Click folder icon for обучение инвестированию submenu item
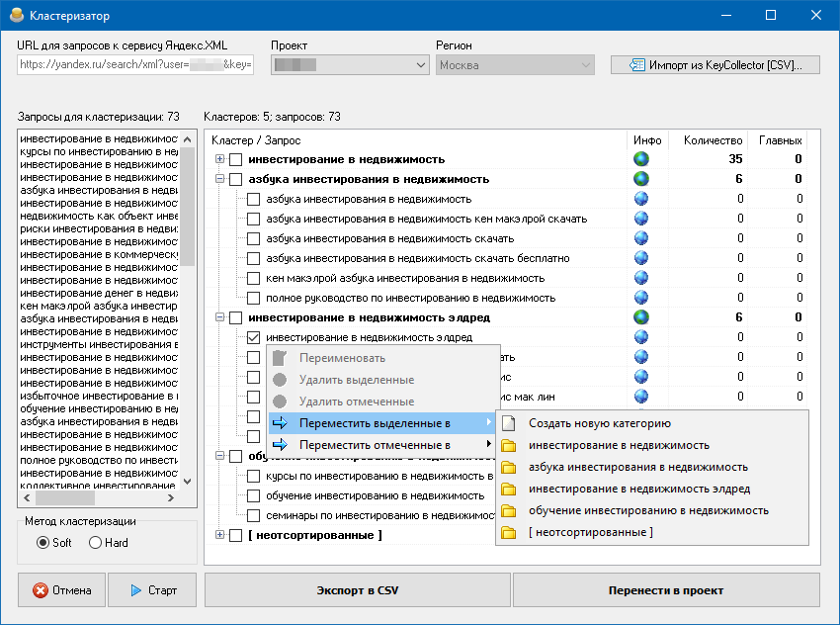The height and width of the screenshot is (625, 840). coord(508,511)
